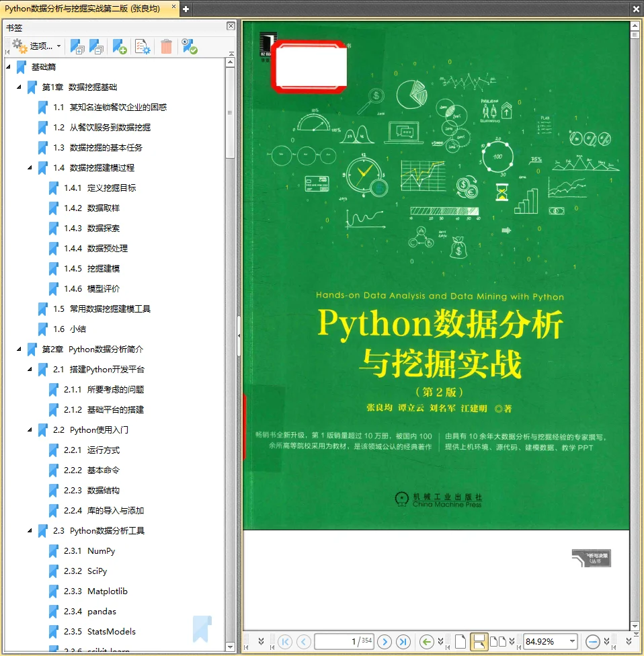Click the collapse all bookmarks icon
The width and height of the screenshot is (644, 656).
pos(96,46)
